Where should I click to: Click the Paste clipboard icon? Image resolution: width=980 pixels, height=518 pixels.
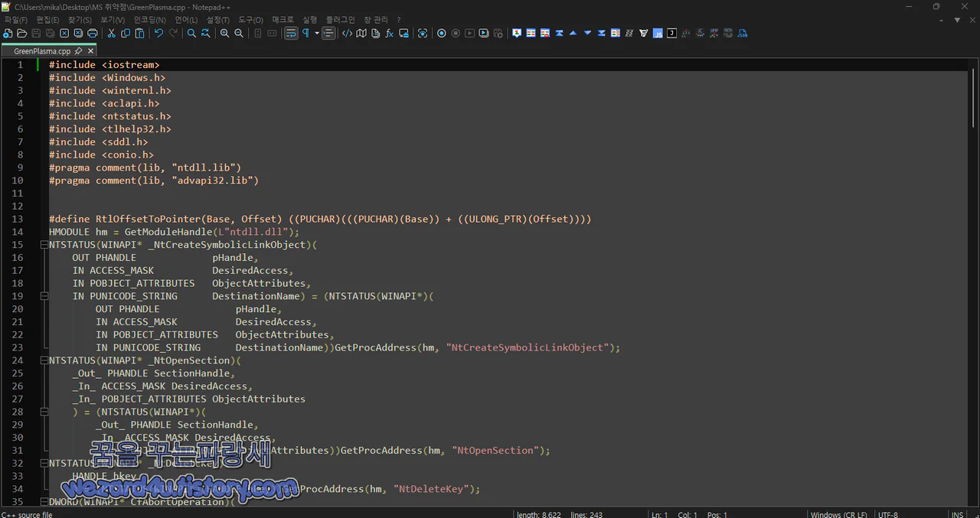point(139,34)
